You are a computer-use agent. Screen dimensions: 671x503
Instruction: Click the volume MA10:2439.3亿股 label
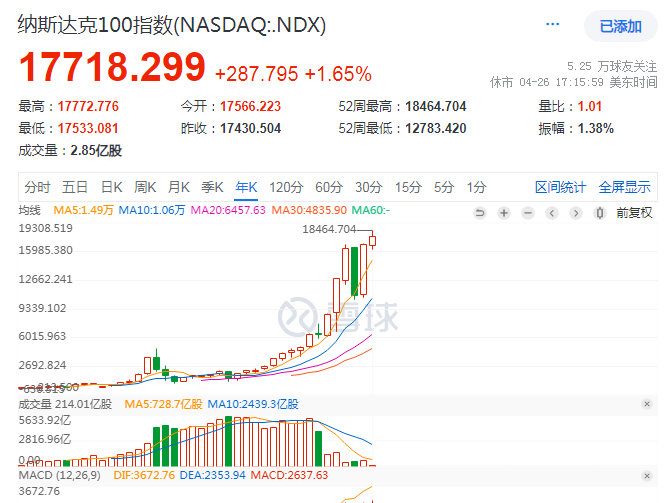pyautogui.click(x=253, y=404)
